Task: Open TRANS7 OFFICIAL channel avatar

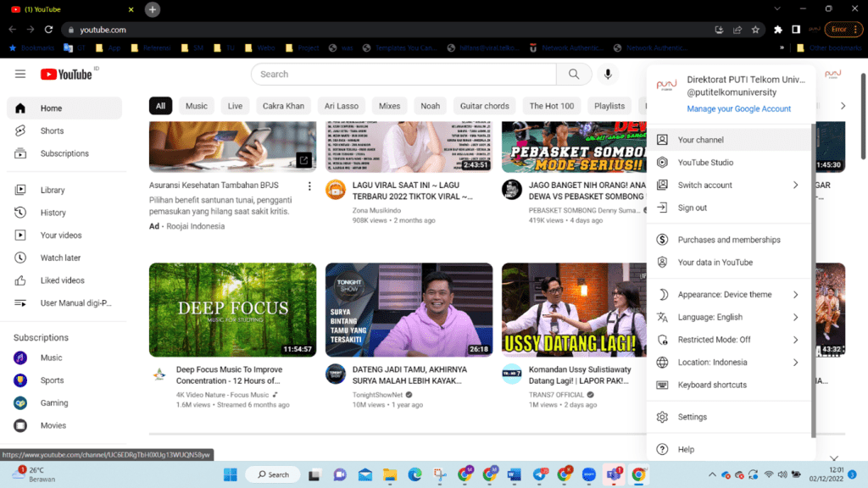Action: (511, 374)
